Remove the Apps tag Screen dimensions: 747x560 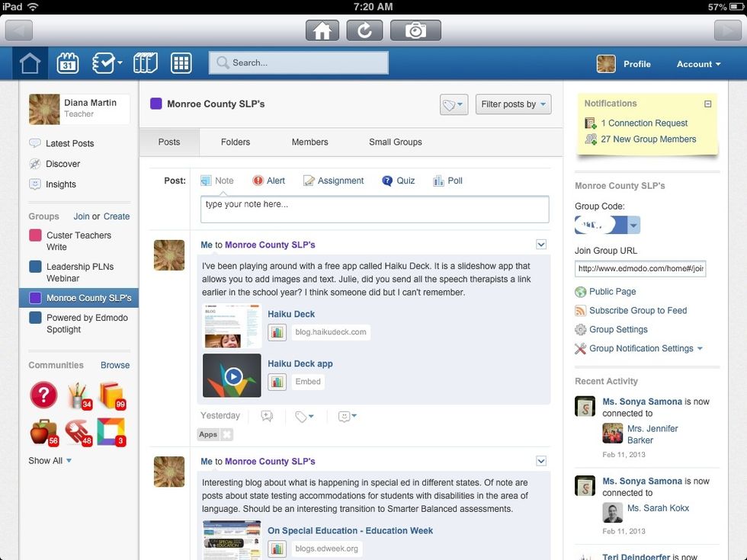tap(227, 434)
